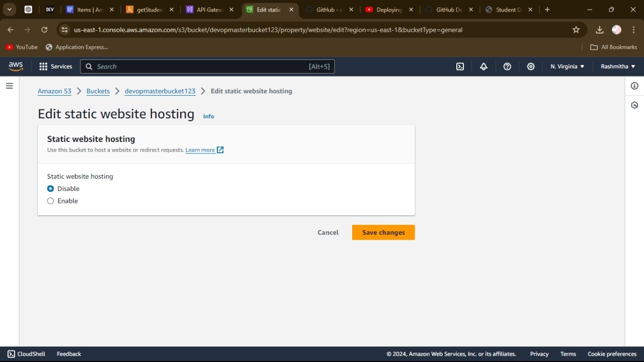Click the Cancel button
The image size is (644, 362).
pos(328,233)
